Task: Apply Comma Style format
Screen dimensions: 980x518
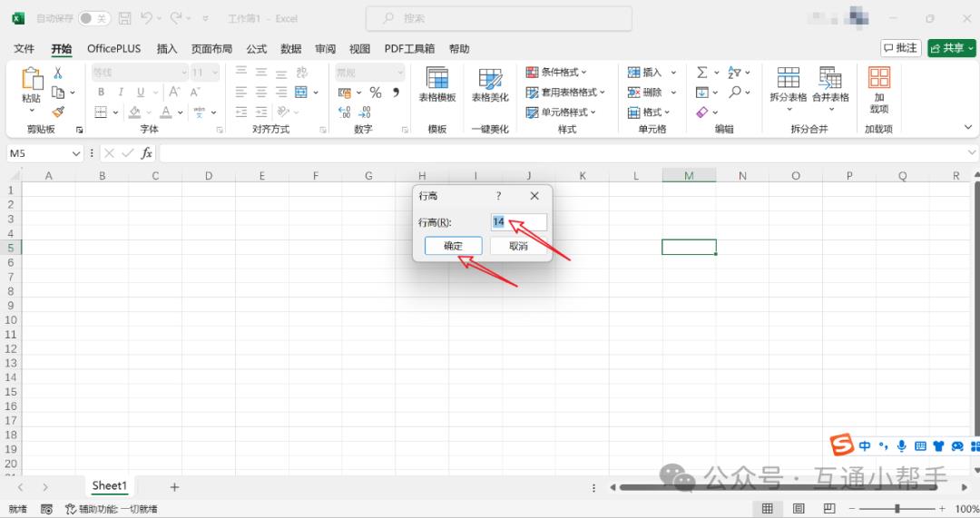Action: [x=396, y=92]
